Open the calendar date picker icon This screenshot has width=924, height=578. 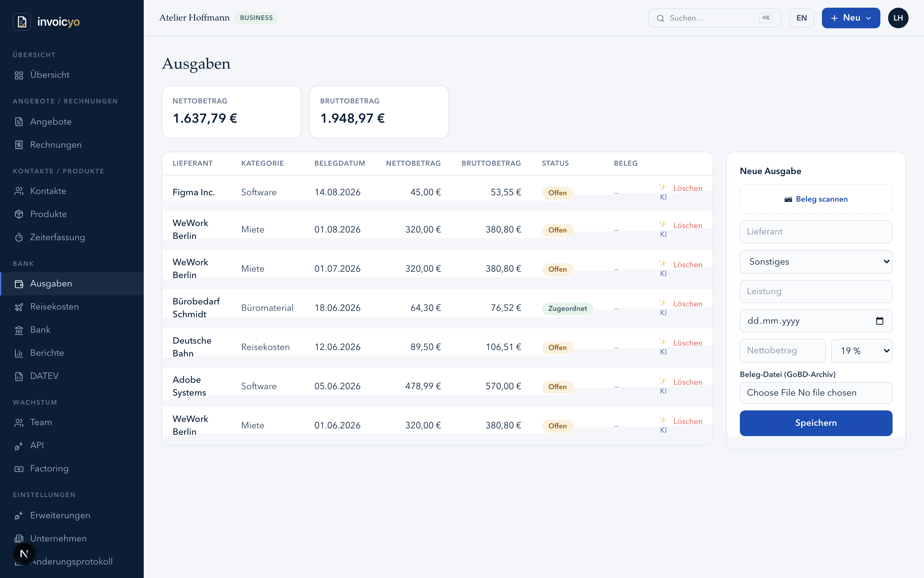pyautogui.click(x=879, y=321)
